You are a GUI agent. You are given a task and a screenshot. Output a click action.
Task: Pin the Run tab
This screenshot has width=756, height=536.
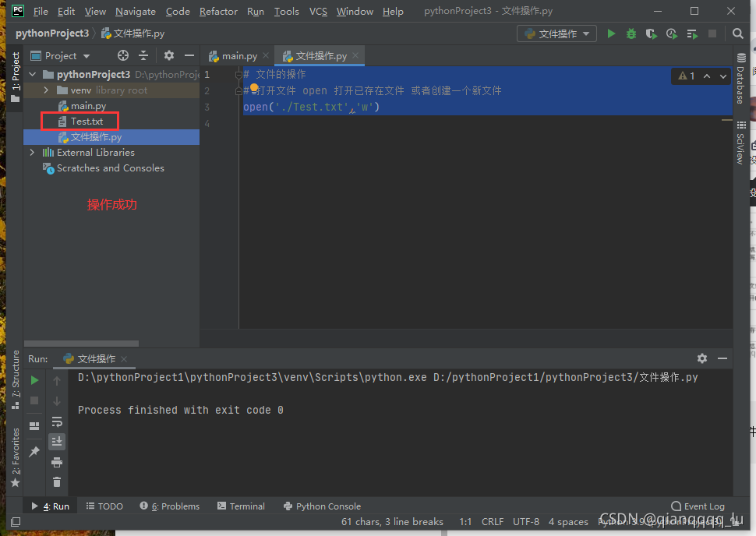tap(34, 452)
